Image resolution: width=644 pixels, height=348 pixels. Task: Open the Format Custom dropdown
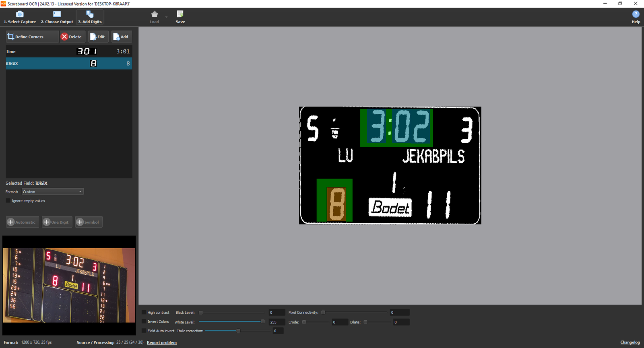tap(53, 192)
